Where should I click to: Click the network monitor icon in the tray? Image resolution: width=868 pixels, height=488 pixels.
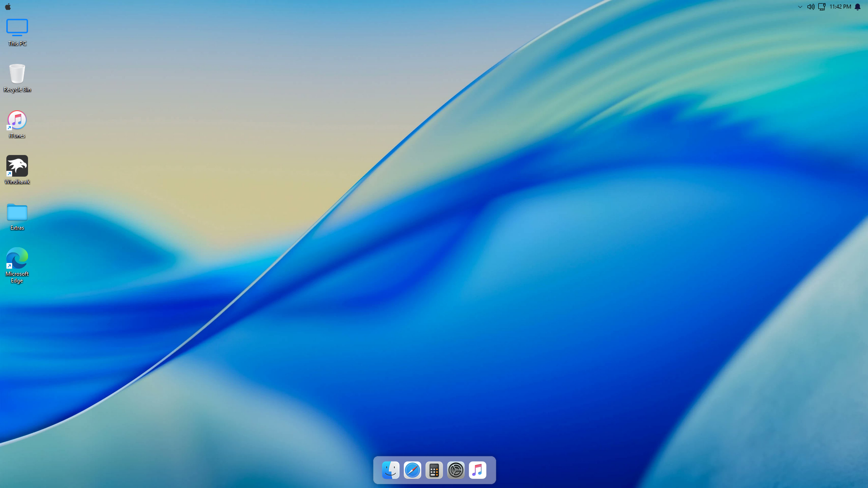pos(822,7)
